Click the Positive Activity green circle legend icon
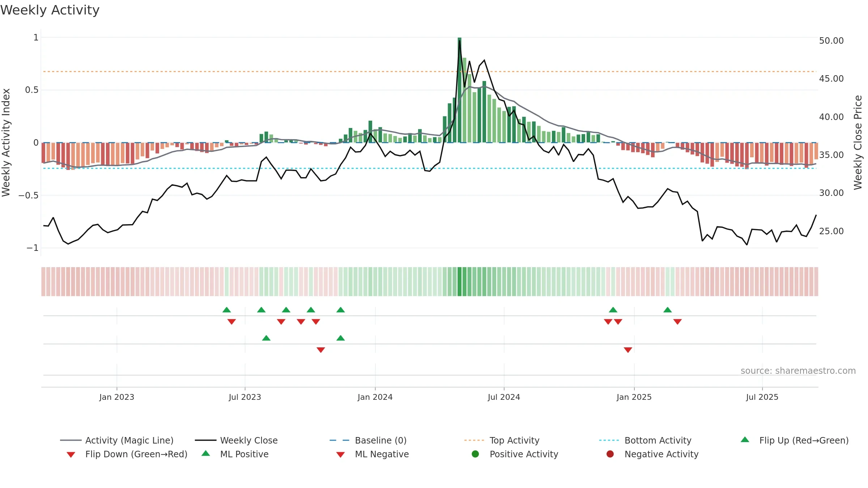Image resolution: width=868 pixels, height=488 pixels. click(475, 454)
